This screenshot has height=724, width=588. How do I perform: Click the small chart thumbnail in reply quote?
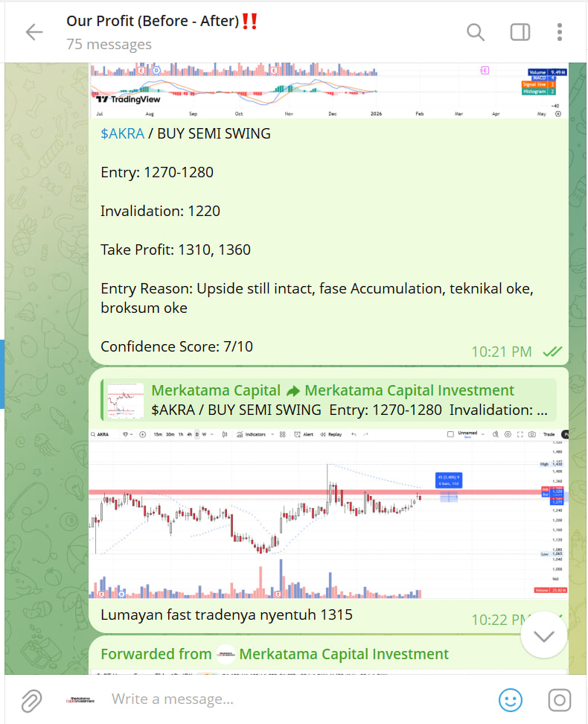coord(125,401)
